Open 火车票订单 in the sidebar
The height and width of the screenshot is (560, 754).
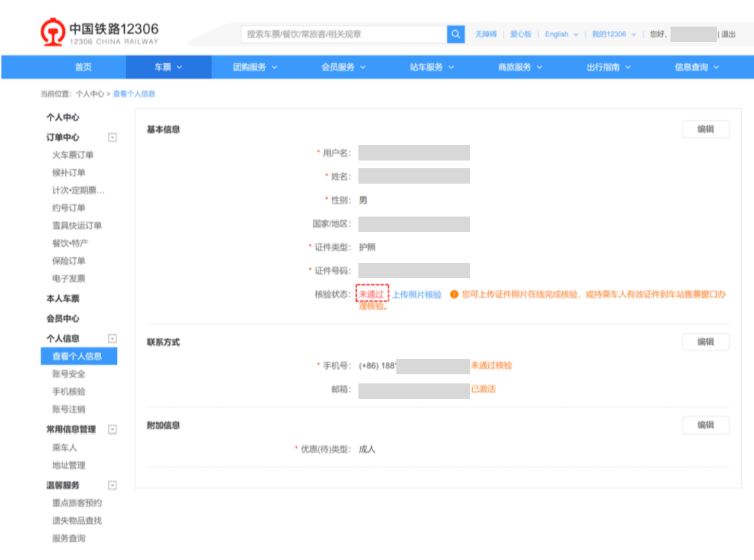(x=73, y=155)
